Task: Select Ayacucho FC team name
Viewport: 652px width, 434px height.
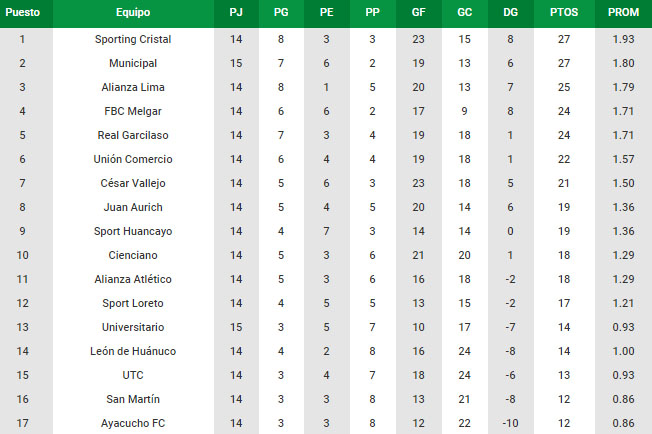Action: 133,423
